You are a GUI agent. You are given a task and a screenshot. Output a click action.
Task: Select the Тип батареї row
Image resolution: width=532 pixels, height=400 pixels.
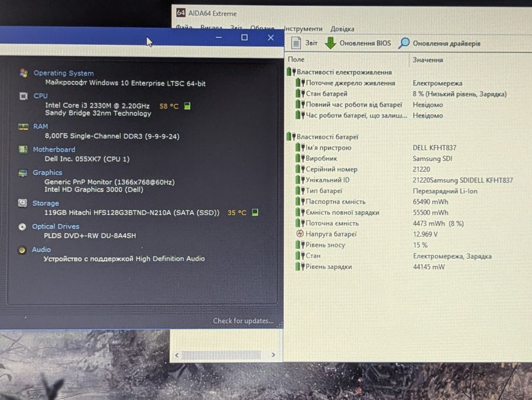point(386,191)
